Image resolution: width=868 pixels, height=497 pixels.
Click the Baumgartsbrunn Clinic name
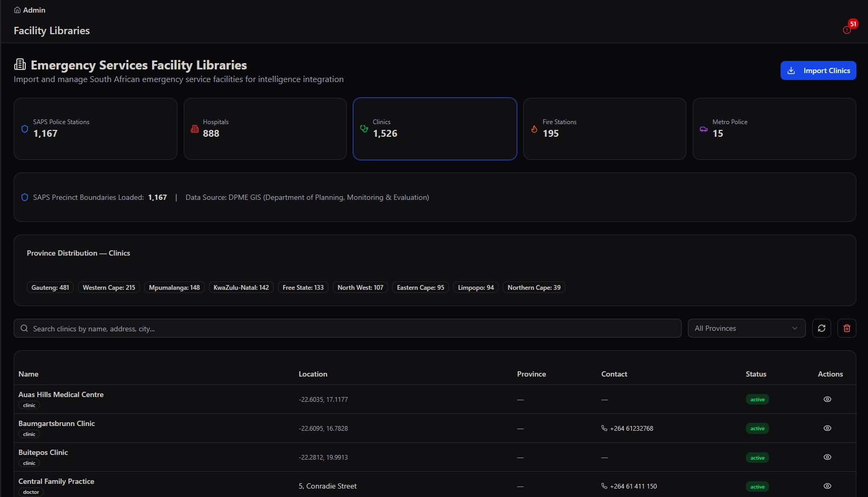[57, 423]
